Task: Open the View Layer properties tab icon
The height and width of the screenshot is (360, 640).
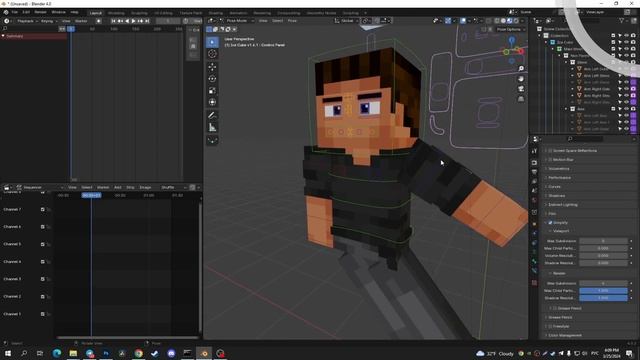Action: [534, 182]
